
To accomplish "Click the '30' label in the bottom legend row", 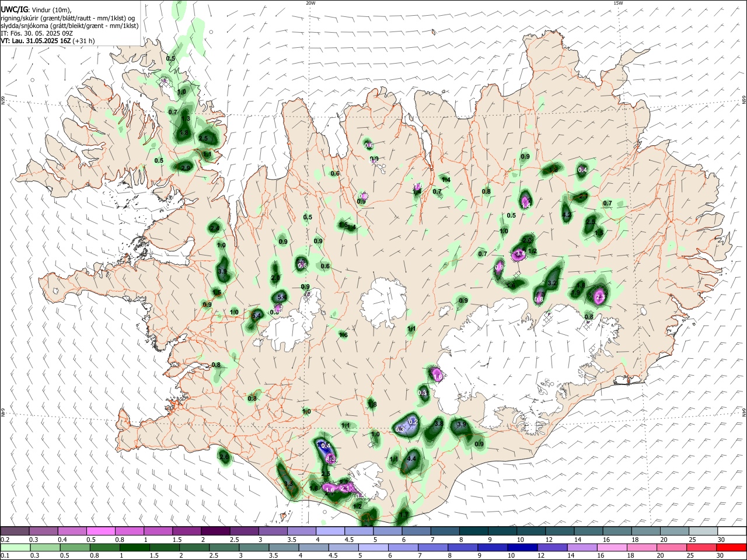I will point(721,556).
